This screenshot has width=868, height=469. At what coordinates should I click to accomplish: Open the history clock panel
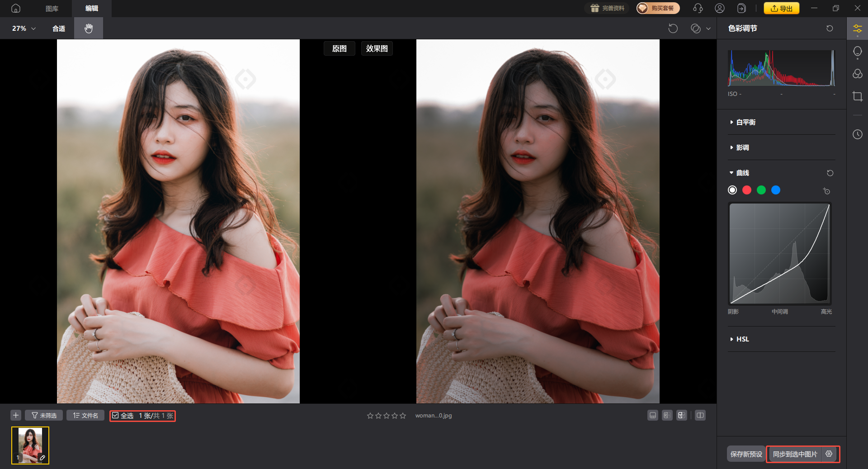pos(857,134)
